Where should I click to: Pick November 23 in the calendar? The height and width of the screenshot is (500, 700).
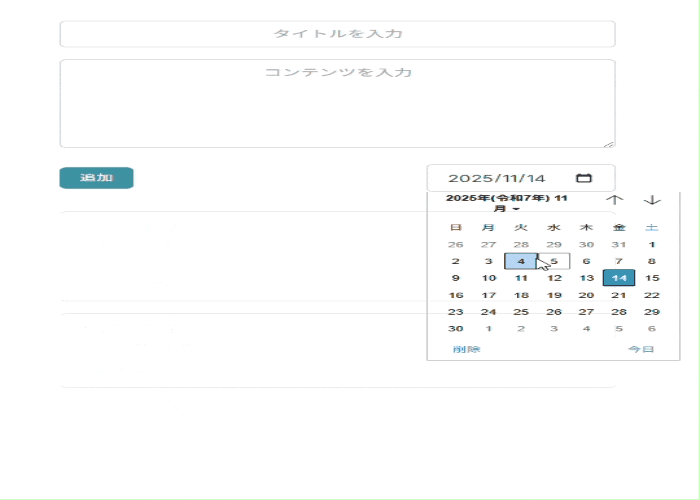click(x=455, y=312)
